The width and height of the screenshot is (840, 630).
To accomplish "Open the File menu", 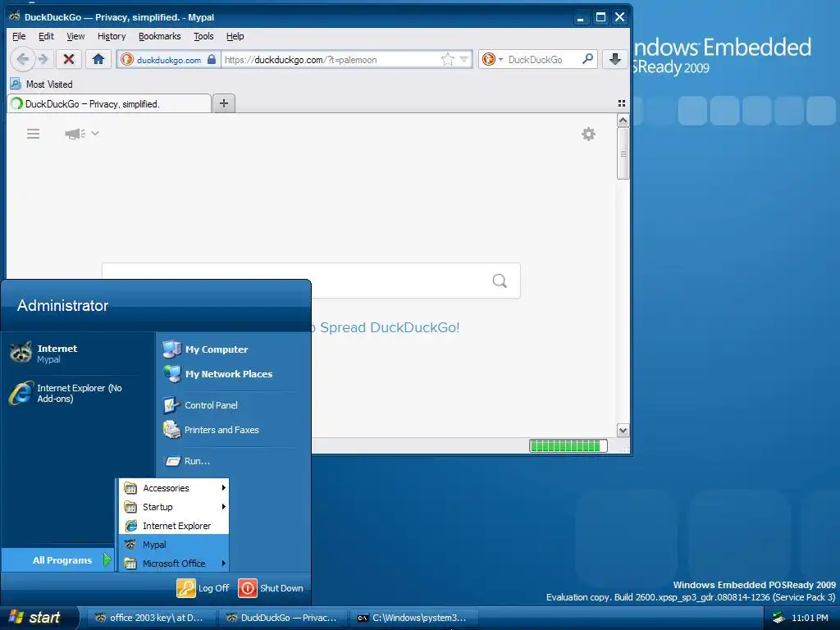I will tap(19, 36).
